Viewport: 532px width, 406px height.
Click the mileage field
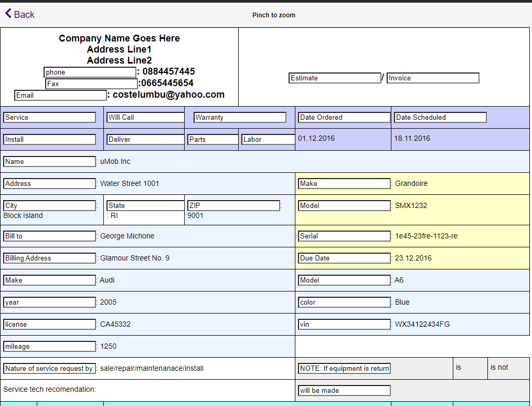coord(49,346)
